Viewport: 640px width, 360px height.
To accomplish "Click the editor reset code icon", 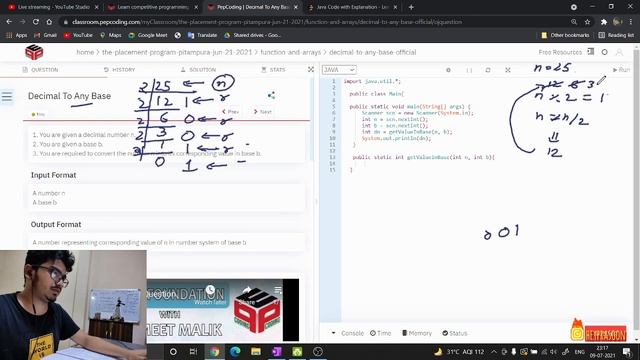I will (488, 70).
